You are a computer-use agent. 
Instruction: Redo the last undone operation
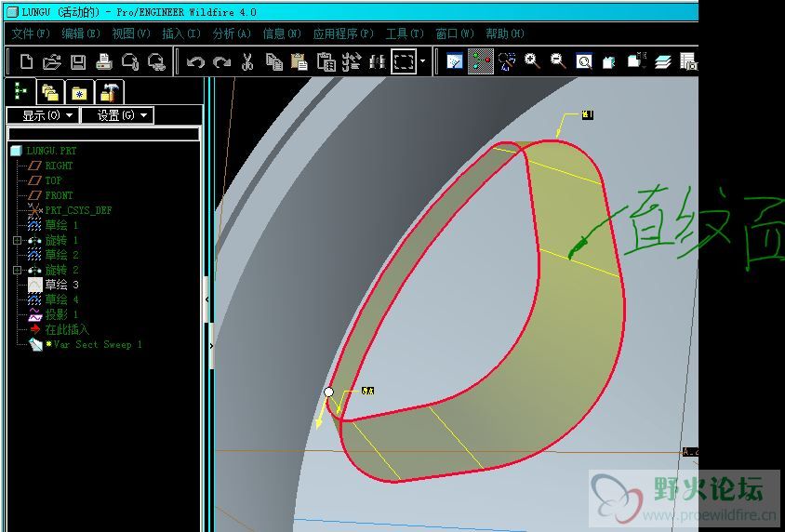pyautogui.click(x=221, y=62)
